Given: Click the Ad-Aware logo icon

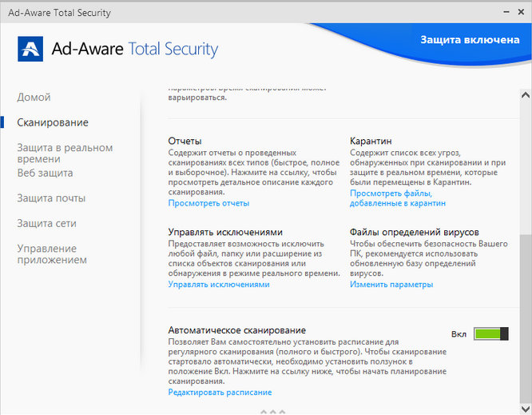Looking at the screenshot, I should point(30,49).
